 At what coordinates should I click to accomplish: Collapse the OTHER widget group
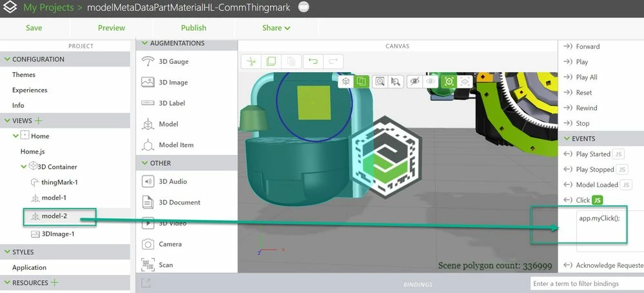(144, 163)
